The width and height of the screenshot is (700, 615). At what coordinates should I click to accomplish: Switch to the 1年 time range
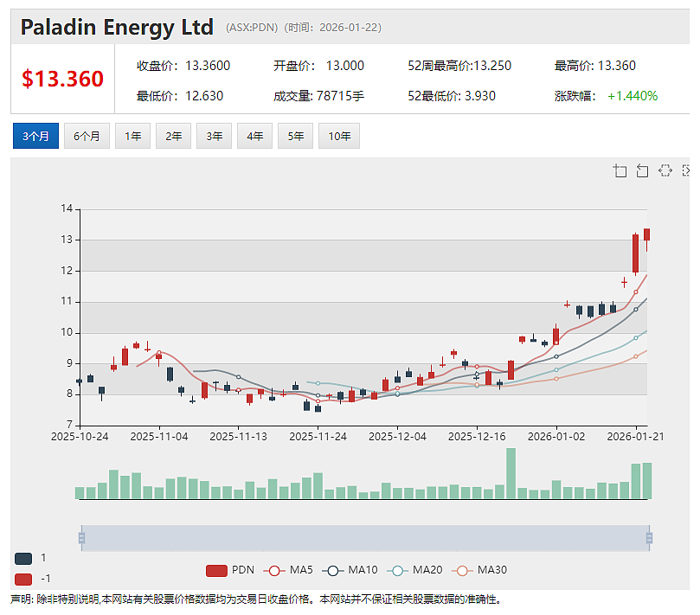132,136
